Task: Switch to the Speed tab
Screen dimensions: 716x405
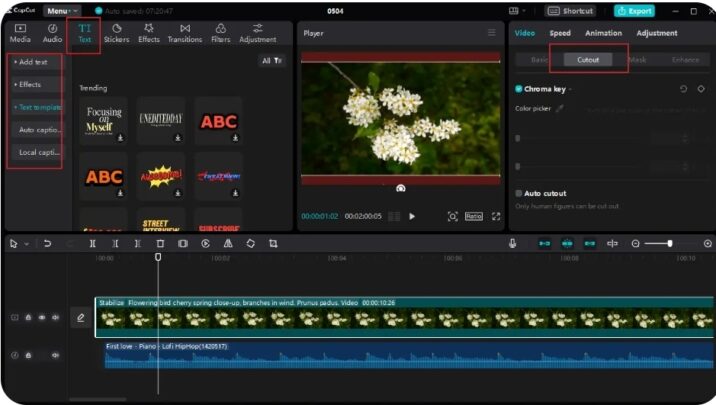Action: coord(560,33)
